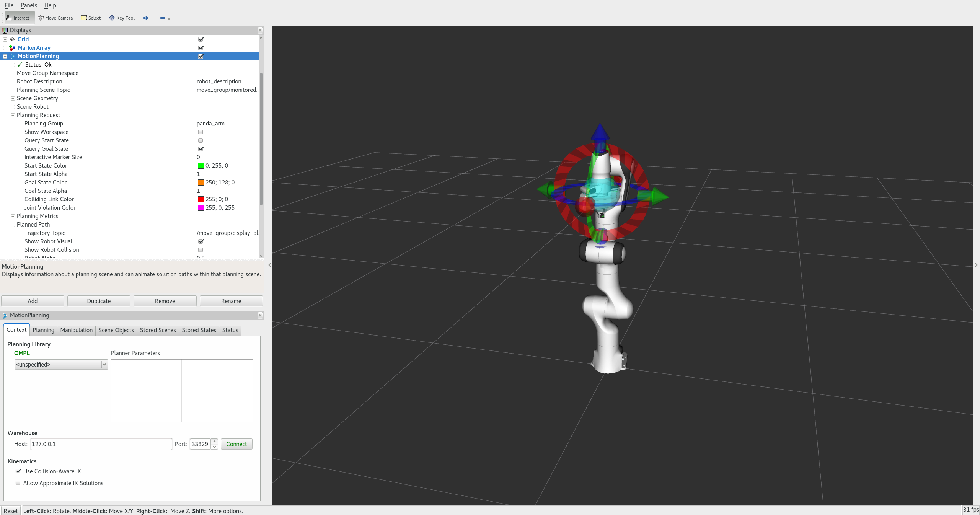Click the Duplicate display button
This screenshot has height=515, width=980.
coord(99,301)
